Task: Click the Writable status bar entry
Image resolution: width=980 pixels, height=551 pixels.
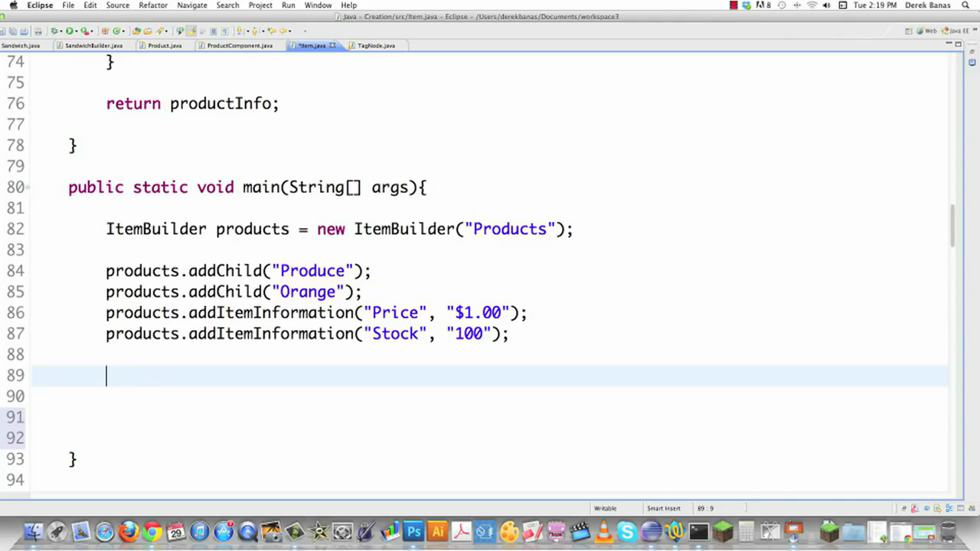Action: pyautogui.click(x=605, y=508)
